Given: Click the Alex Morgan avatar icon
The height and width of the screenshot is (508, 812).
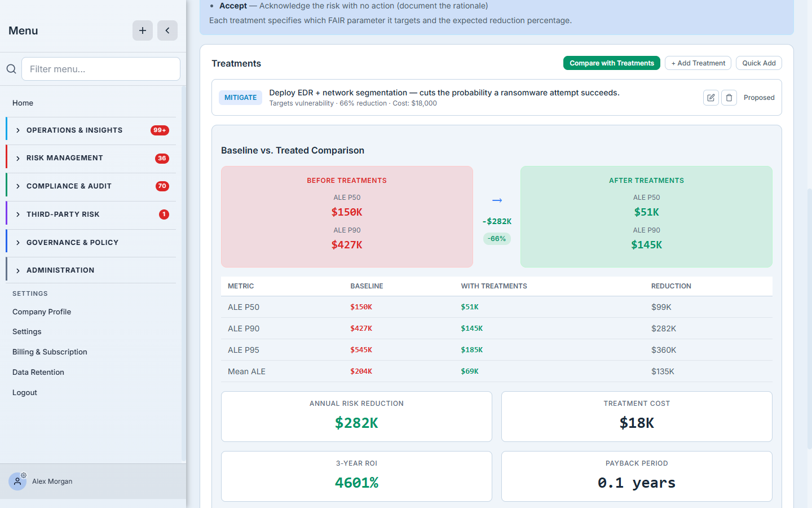Looking at the screenshot, I should 17,481.
